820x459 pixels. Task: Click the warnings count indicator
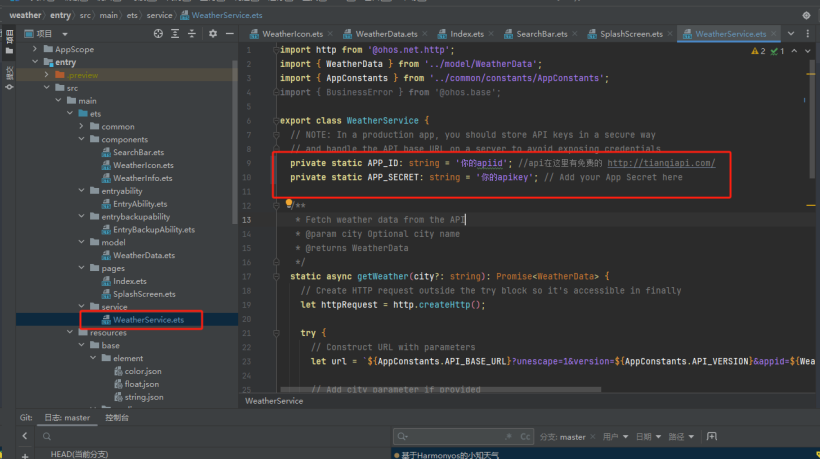point(758,51)
